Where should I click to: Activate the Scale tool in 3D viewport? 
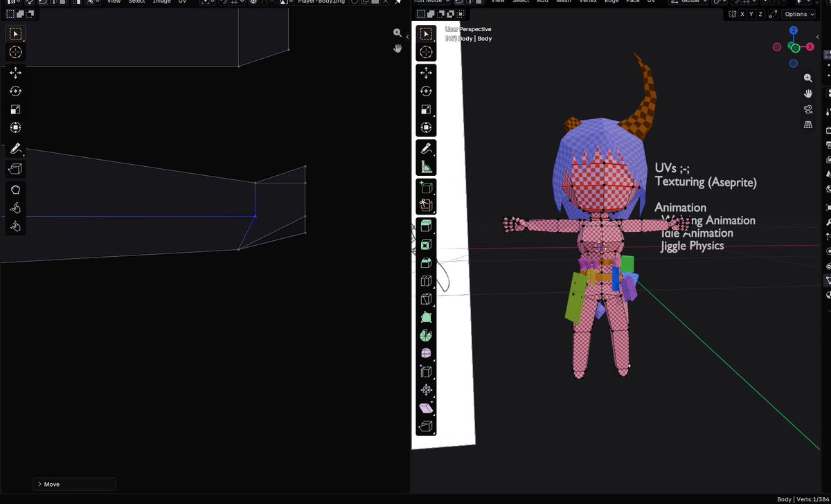pos(426,109)
